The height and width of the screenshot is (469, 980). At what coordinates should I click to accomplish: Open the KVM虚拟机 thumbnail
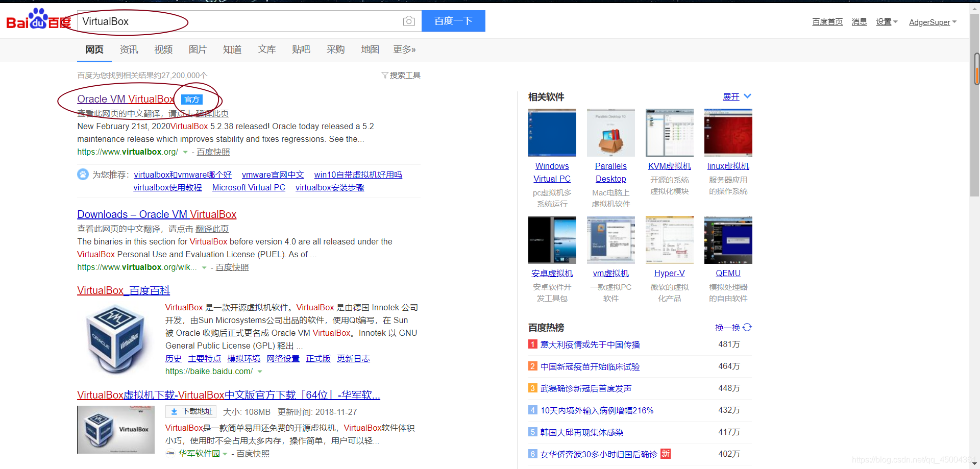pyautogui.click(x=670, y=133)
